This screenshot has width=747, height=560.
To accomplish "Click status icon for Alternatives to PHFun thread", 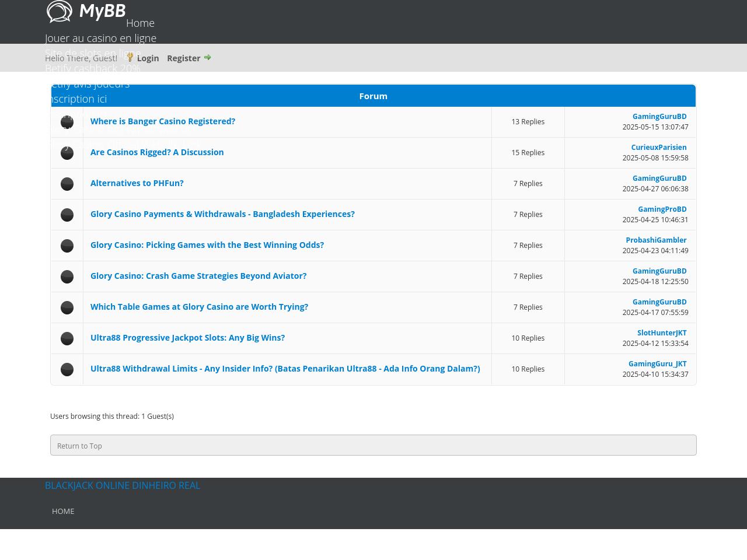I will pyautogui.click(x=67, y=184).
